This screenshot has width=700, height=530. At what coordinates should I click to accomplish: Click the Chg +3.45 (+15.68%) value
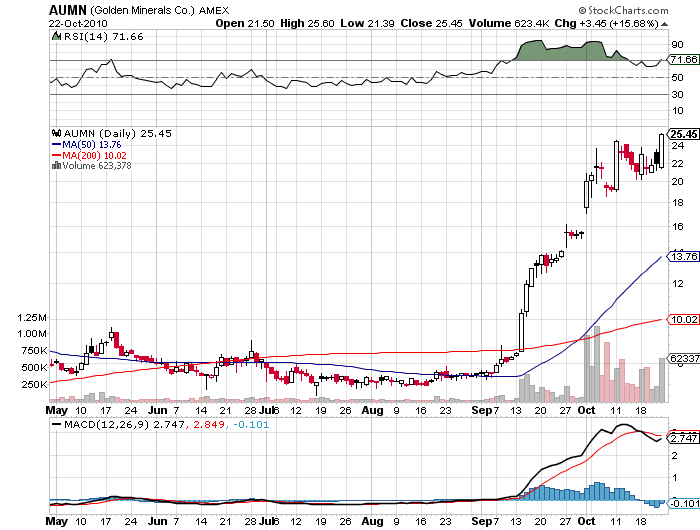607,23
